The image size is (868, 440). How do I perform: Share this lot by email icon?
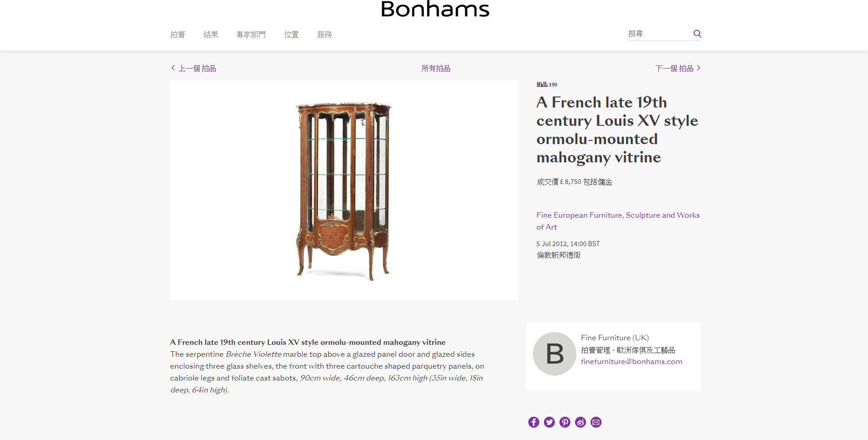point(596,422)
